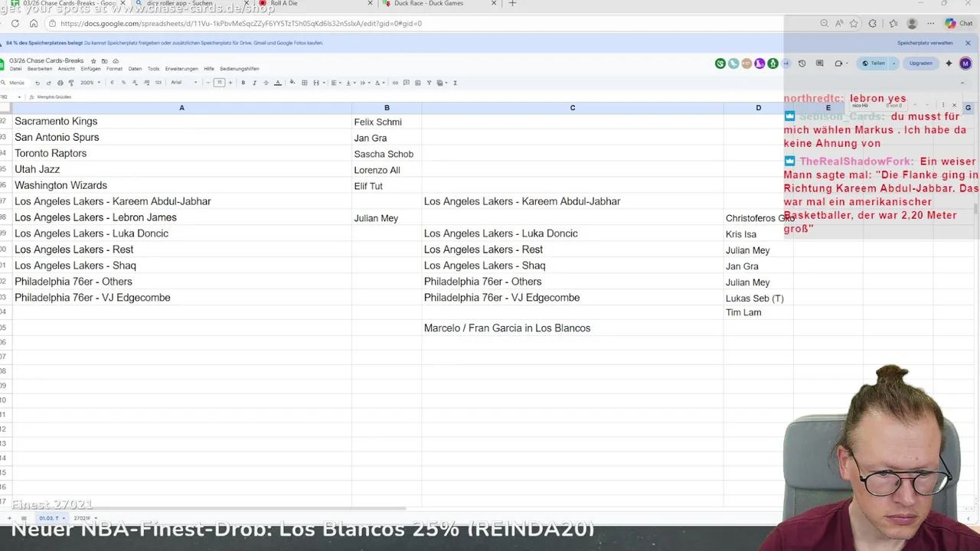Open version history clock icon

click(x=802, y=64)
